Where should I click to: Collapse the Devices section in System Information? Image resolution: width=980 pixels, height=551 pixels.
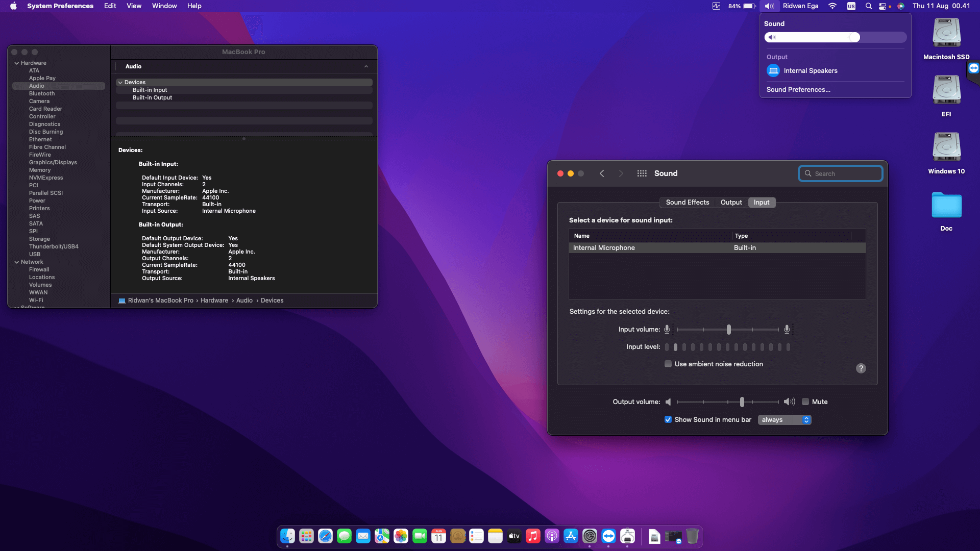(x=120, y=82)
